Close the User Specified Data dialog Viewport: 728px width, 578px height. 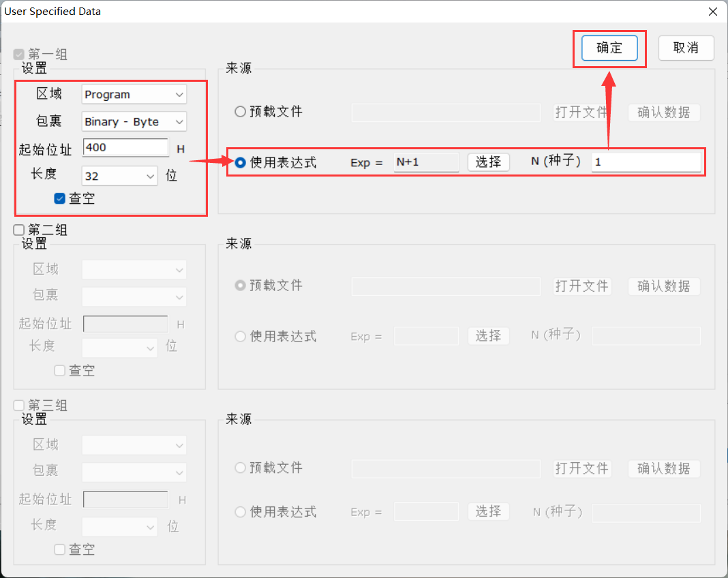712,12
